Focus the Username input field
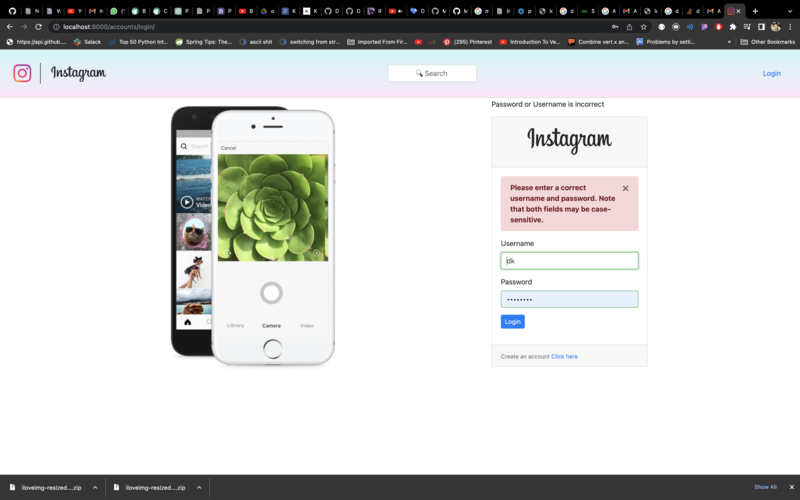 pos(569,261)
